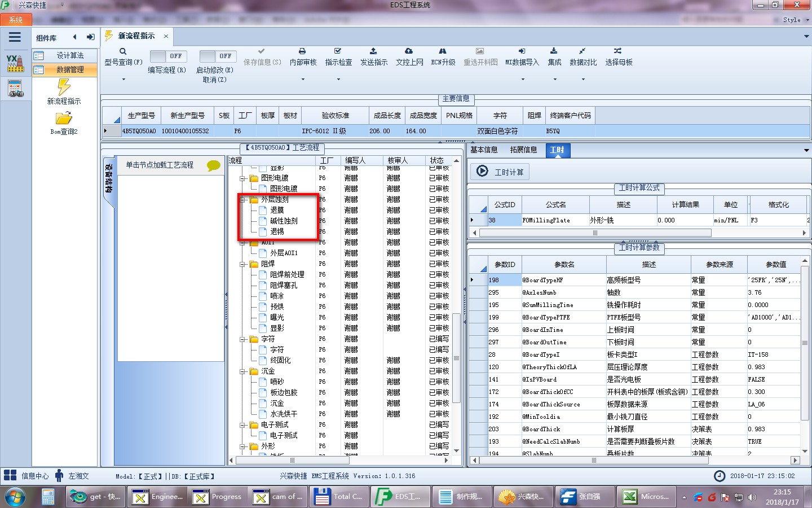Click the 生产型号 column header

tap(141, 115)
